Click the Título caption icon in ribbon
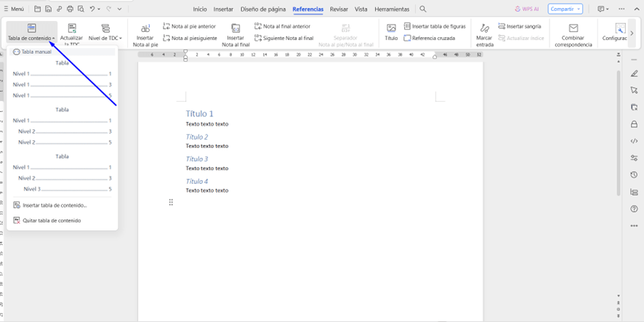 click(391, 28)
